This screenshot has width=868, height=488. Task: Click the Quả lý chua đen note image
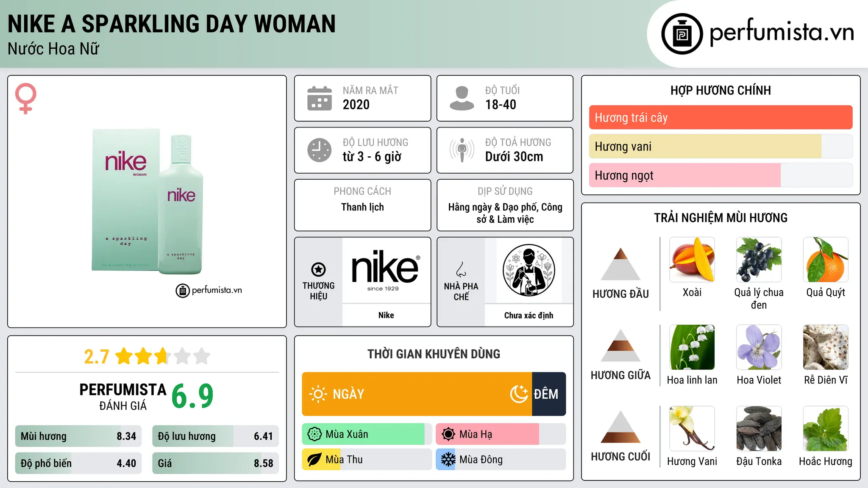759,260
